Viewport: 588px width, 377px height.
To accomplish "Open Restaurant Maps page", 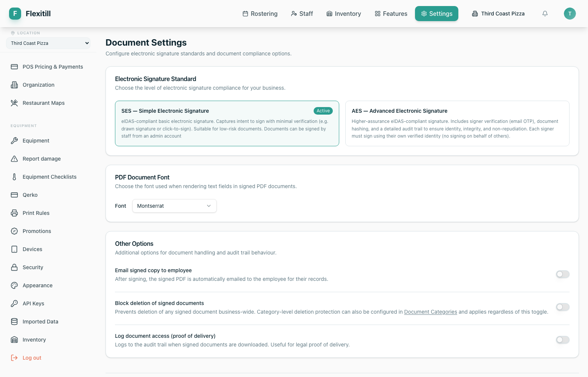I will (x=48, y=103).
